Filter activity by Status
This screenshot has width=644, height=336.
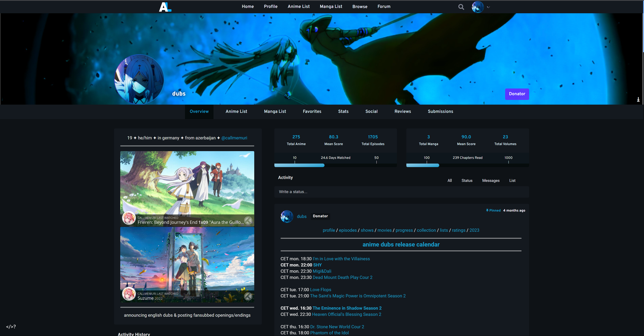click(x=467, y=181)
